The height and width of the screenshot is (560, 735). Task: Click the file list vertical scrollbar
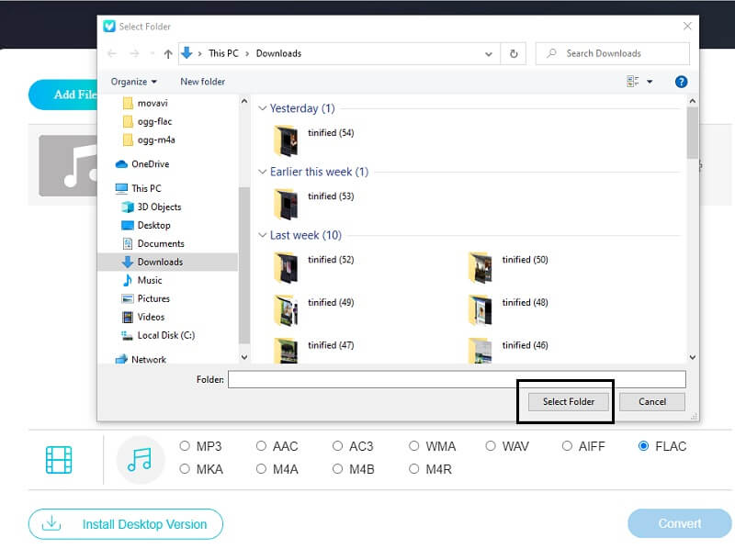(692, 230)
